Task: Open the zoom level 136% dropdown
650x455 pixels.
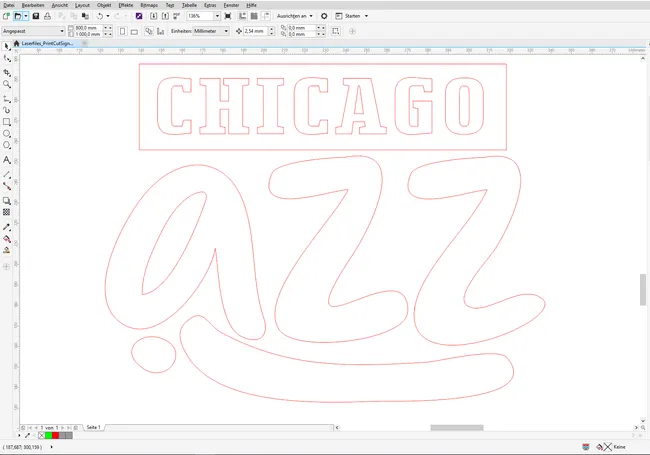Action: (217, 16)
